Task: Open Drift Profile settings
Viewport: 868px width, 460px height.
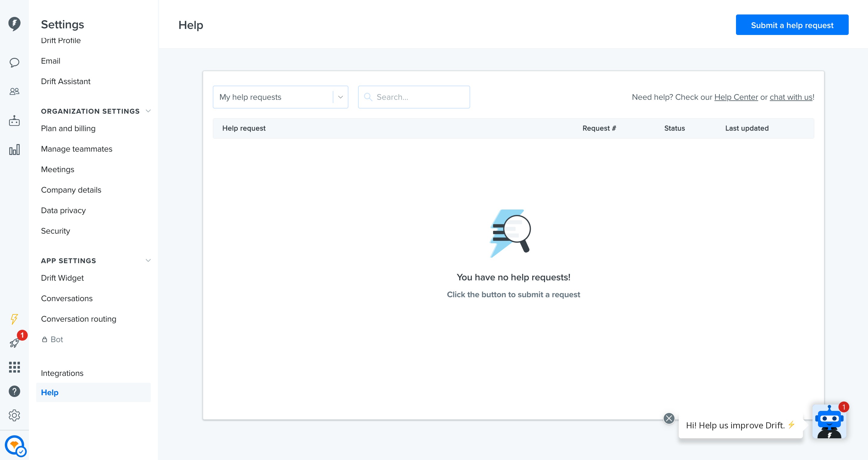Action: point(61,40)
